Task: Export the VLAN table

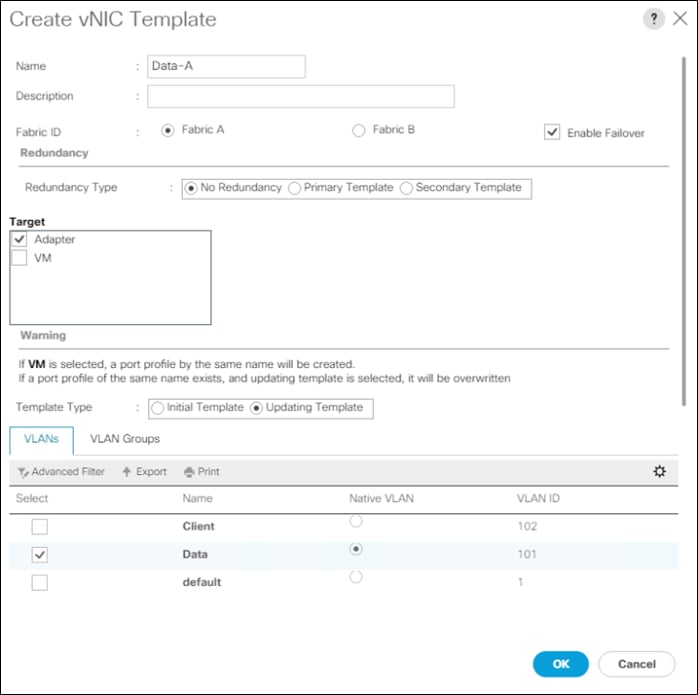Action: pos(144,471)
